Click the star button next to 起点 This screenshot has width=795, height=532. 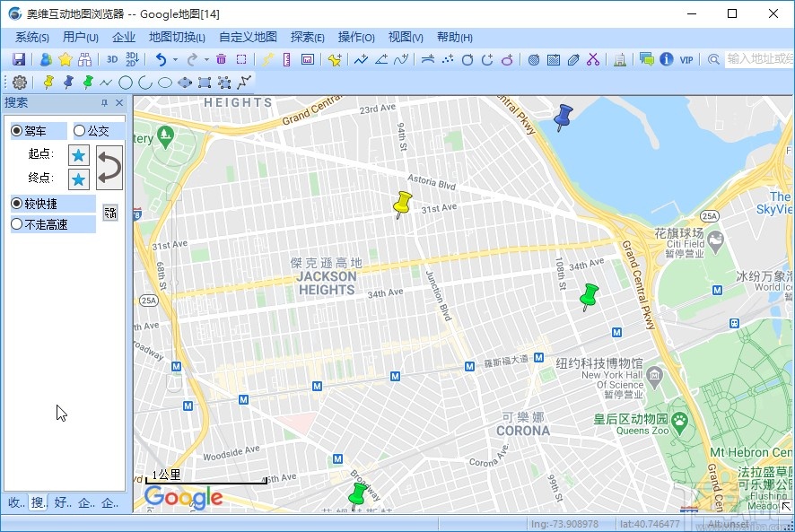(x=78, y=153)
